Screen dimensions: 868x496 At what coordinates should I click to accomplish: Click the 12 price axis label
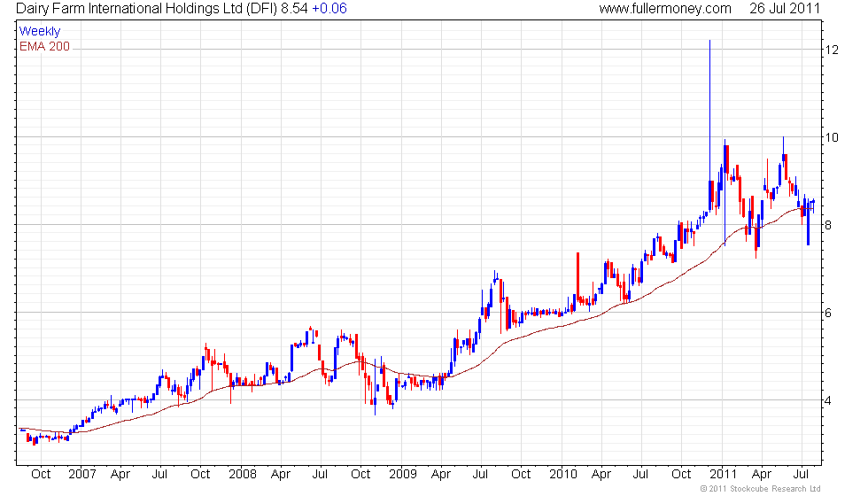pyautogui.click(x=832, y=50)
